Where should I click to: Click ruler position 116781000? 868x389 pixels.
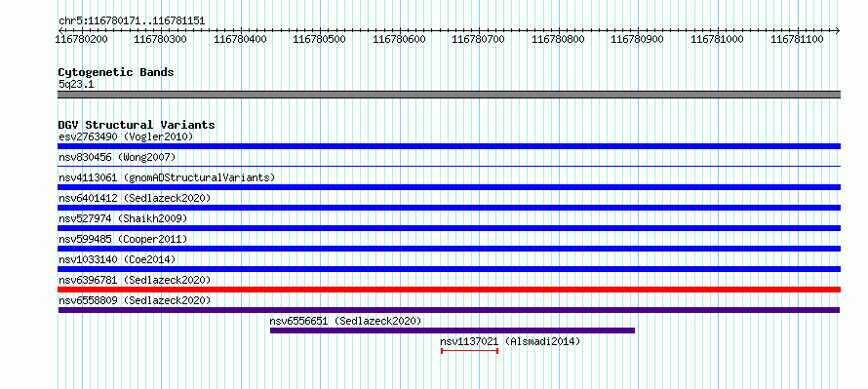718,39
